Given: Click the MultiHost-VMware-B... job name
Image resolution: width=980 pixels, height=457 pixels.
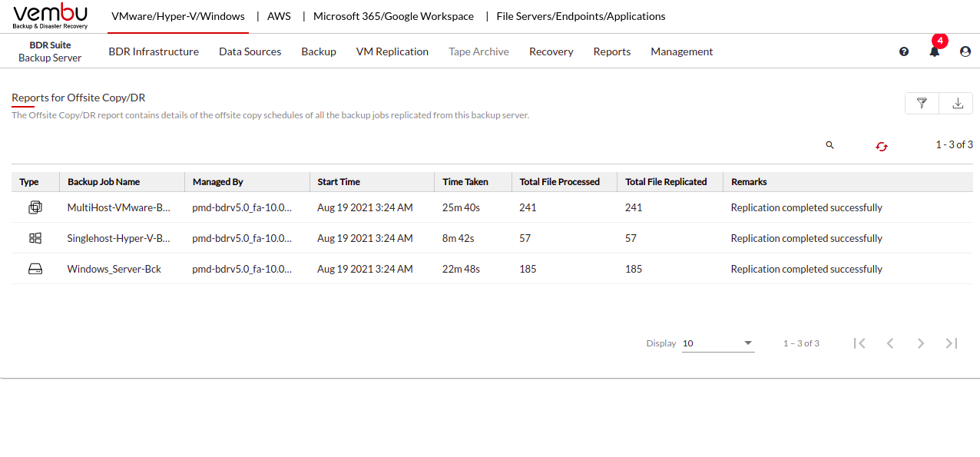Looking at the screenshot, I should click(x=119, y=207).
